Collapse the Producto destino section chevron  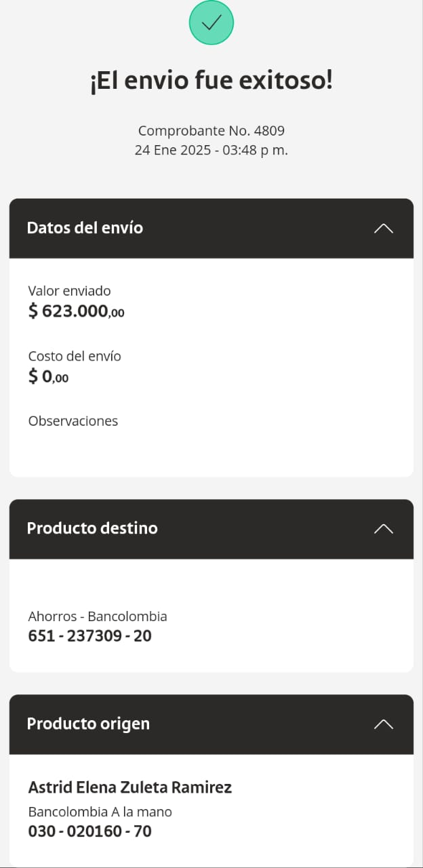click(383, 529)
